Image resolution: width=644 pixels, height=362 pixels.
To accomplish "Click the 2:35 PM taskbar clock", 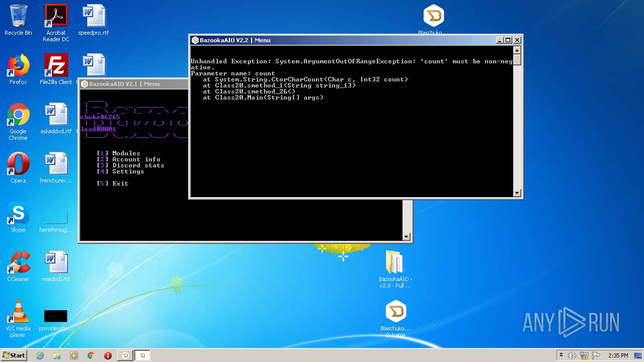I will pos(618,355).
